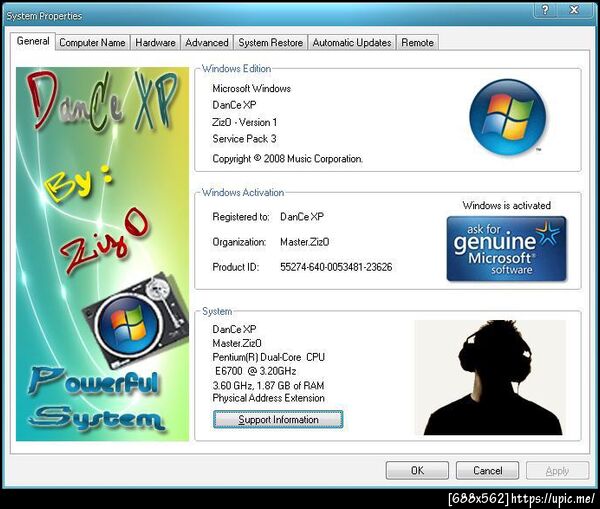The width and height of the screenshot is (600, 509).
Task: Go to the Advanced tab
Action: [207, 42]
